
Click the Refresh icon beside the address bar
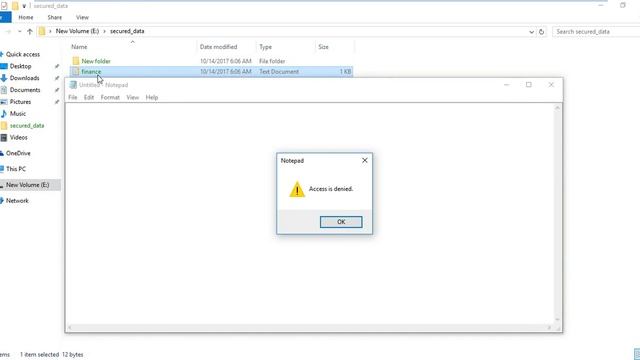click(542, 31)
